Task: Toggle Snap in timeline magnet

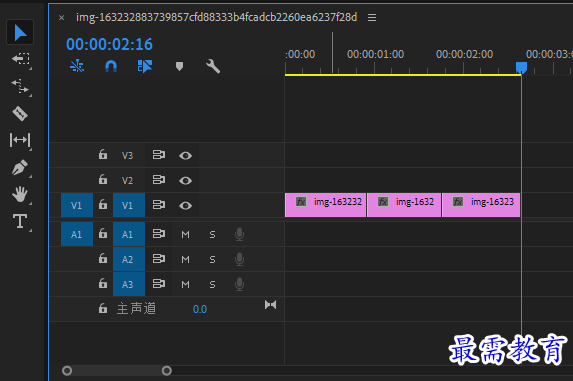Action: tap(111, 66)
